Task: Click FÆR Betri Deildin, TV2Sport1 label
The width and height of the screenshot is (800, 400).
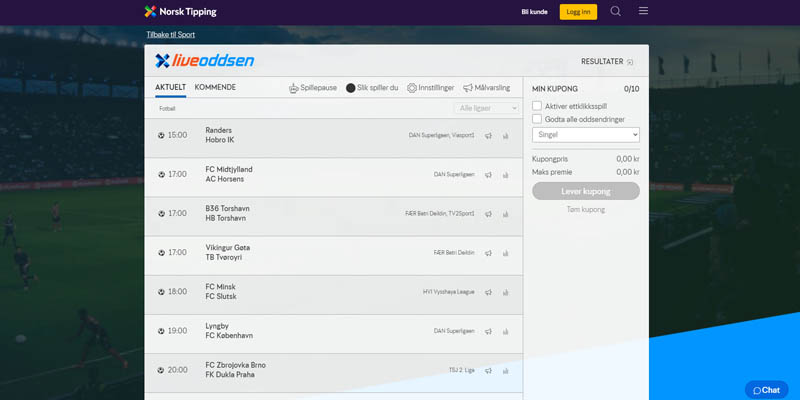Action: coord(440,214)
